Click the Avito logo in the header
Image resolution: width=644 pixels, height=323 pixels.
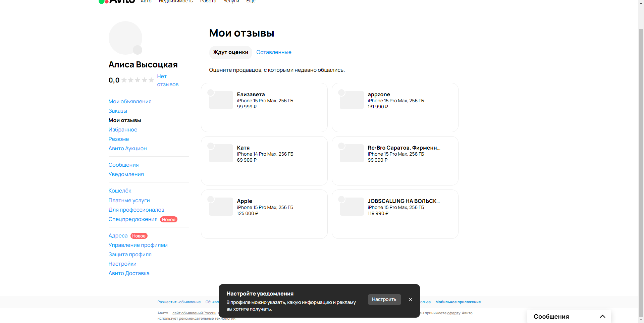pos(117,1)
